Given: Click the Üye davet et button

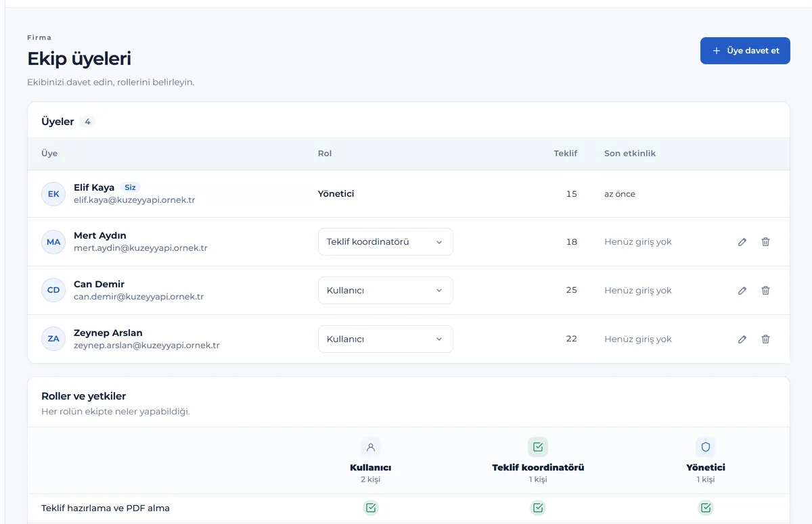Looking at the screenshot, I should tap(745, 51).
